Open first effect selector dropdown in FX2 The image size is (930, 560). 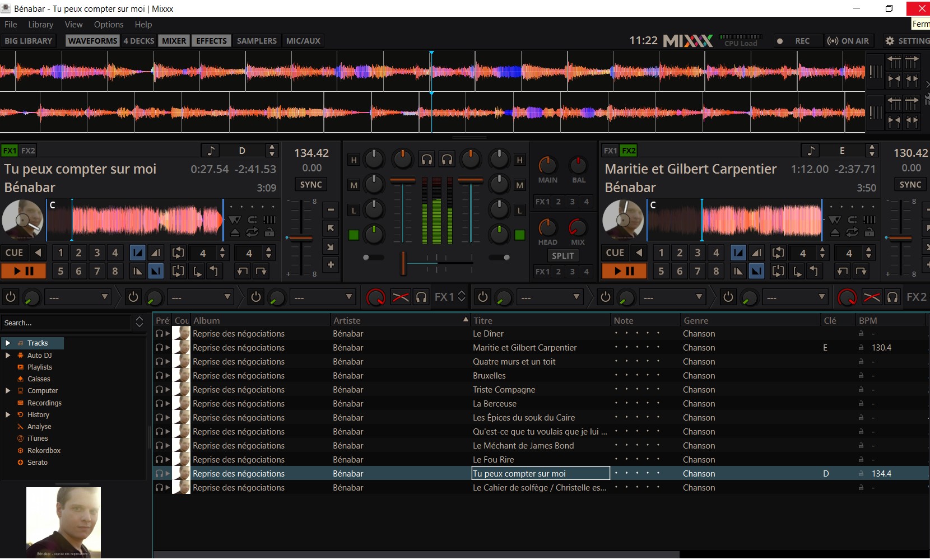coord(550,297)
